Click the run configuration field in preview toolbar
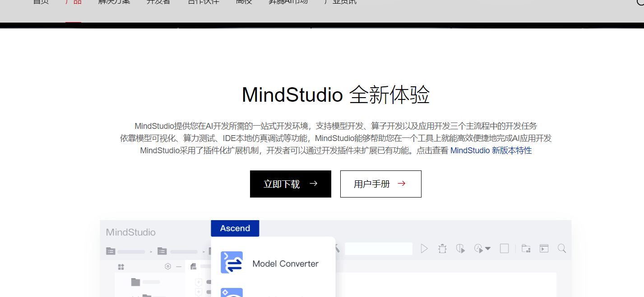 (x=379, y=249)
